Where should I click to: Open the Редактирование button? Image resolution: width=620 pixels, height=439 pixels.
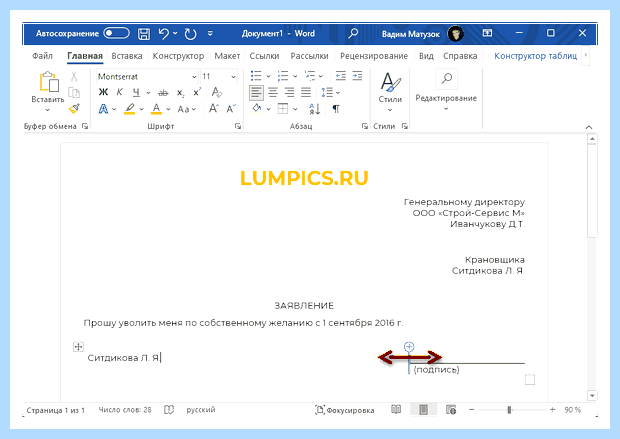446,91
